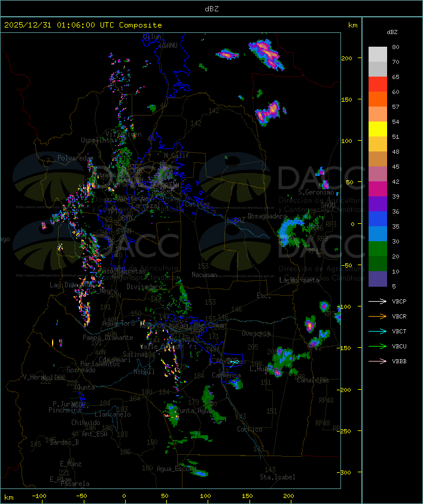
Task: Click the N_Calif place label
Action: coord(176,155)
